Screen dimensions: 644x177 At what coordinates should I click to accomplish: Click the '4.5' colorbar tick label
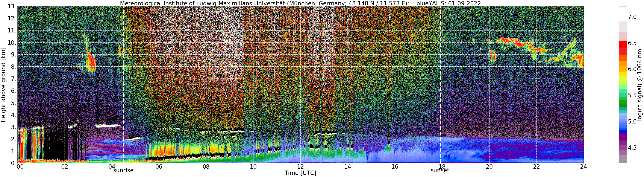tap(632, 148)
